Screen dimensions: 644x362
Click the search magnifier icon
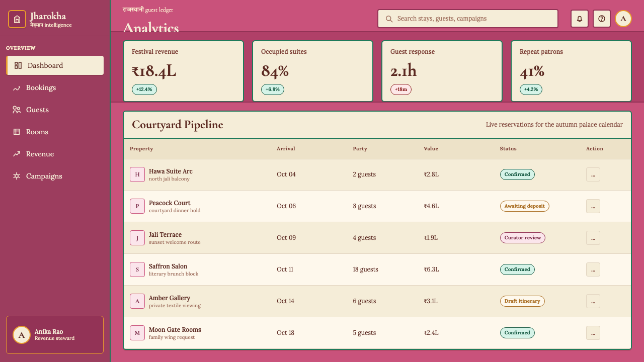point(389,19)
